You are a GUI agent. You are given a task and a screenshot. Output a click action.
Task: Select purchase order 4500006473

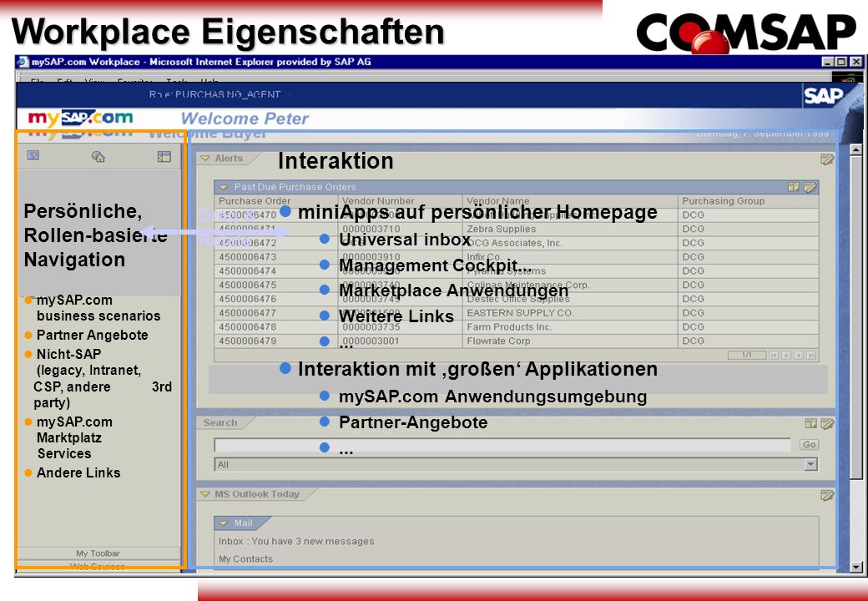point(247,257)
